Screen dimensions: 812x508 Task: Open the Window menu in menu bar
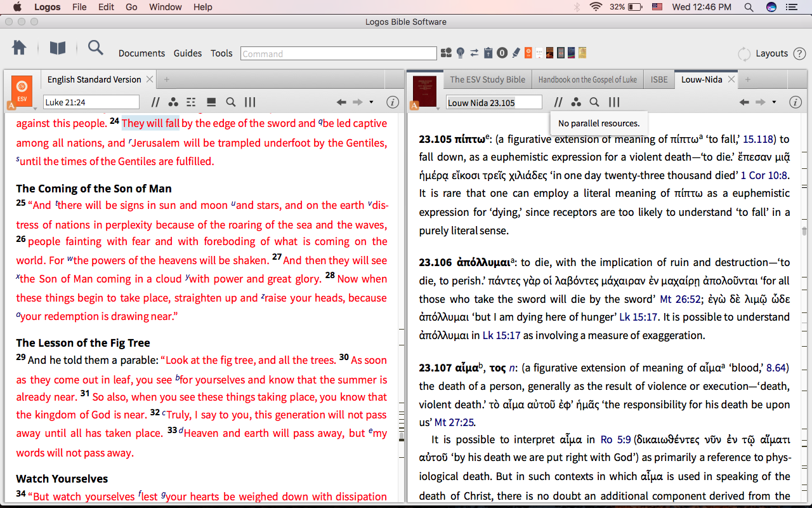tap(164, 7)
